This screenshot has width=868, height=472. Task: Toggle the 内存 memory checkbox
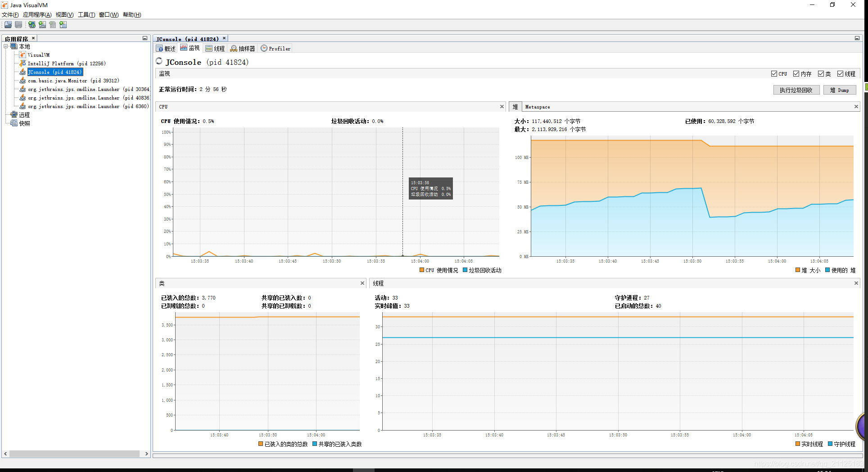tap(796, 74)
